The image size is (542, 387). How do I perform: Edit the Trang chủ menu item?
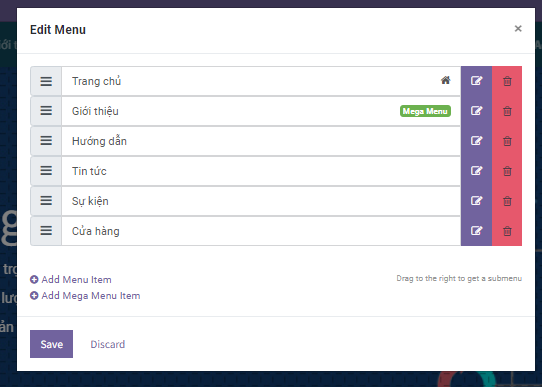[x=476, y=81]
